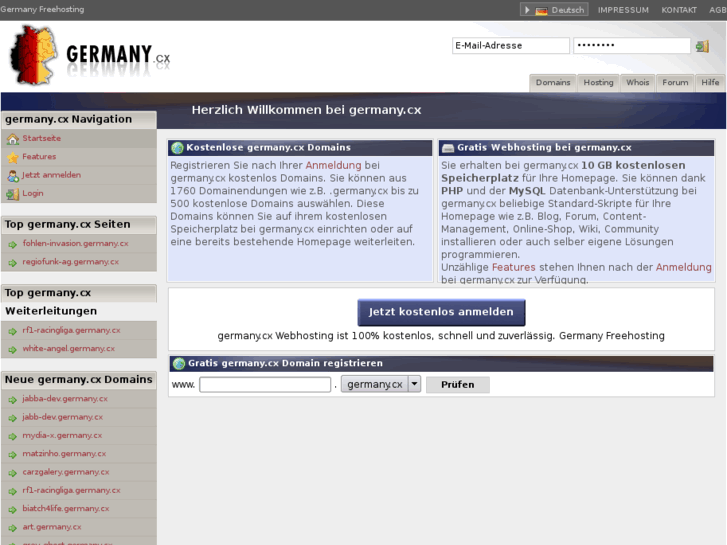Viewport: 727px width, 545px height.
Task: Click the German flag icon in language selector
Action: tap(541, 10)
